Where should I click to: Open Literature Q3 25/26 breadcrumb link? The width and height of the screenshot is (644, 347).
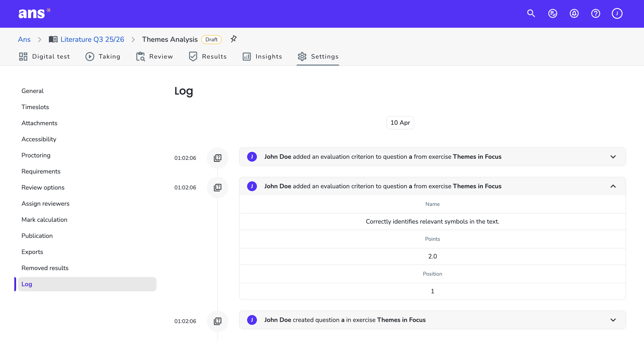pos(92,40)
